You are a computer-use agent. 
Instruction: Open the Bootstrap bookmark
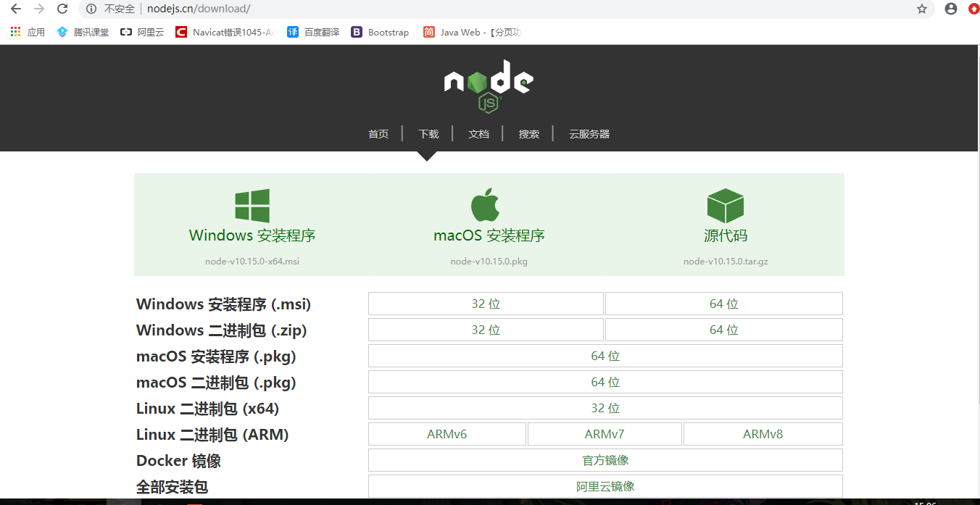[x=380, y=32]
